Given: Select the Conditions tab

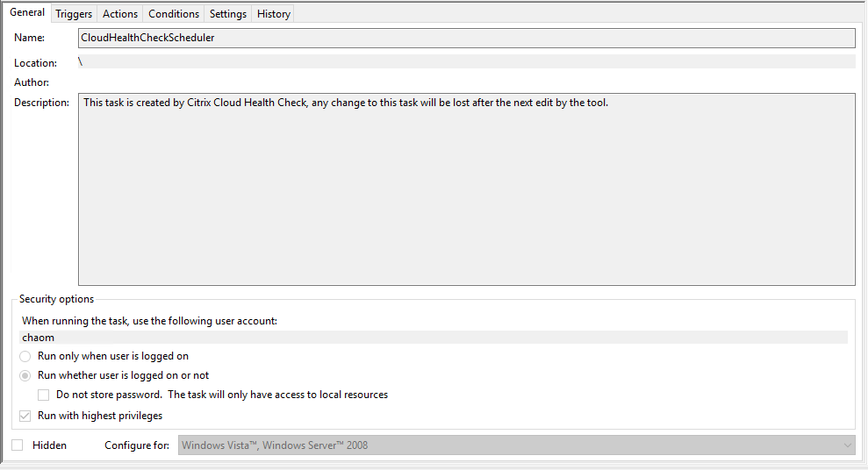Looking at the screenshot, I should coord(174,14).
